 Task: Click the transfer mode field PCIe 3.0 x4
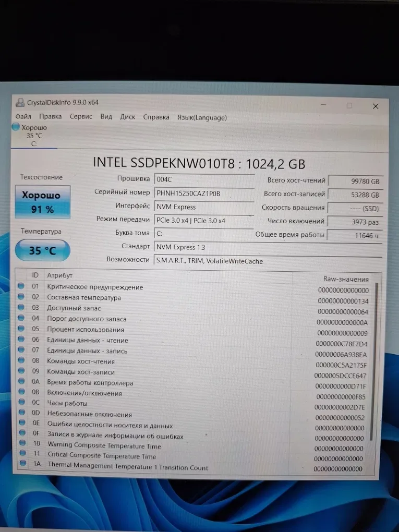point(204,220)
